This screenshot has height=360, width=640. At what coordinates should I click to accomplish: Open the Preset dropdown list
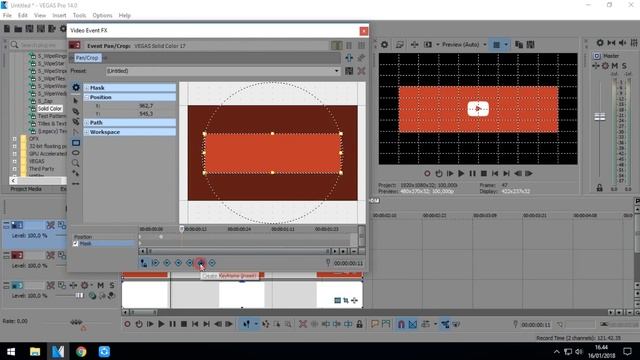336,71
